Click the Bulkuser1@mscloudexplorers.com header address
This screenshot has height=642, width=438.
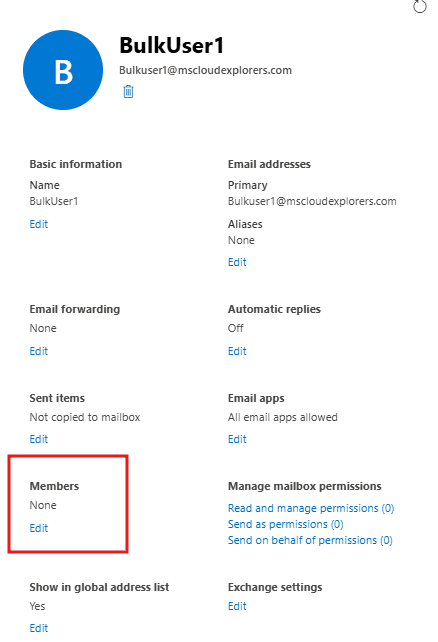(x=205, y=70)
